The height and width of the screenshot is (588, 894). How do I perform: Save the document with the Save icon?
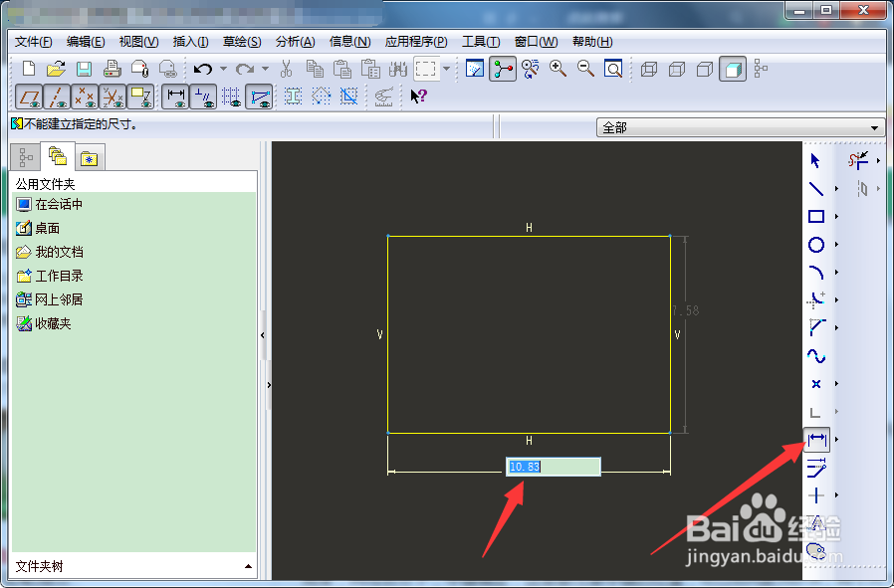(85, 68)
